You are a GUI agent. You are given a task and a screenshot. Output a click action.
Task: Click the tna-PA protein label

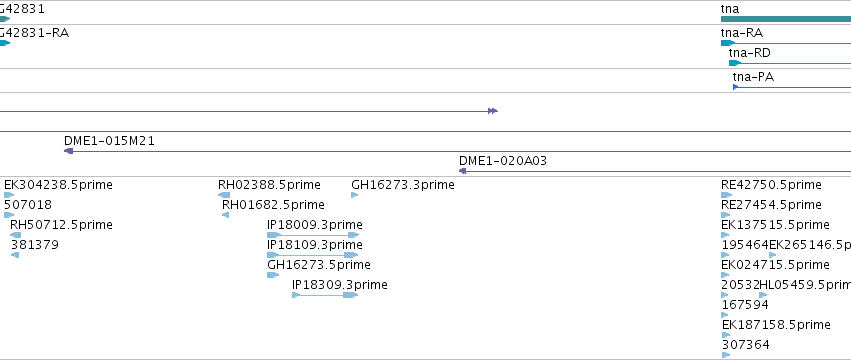[x=753, y=77]
